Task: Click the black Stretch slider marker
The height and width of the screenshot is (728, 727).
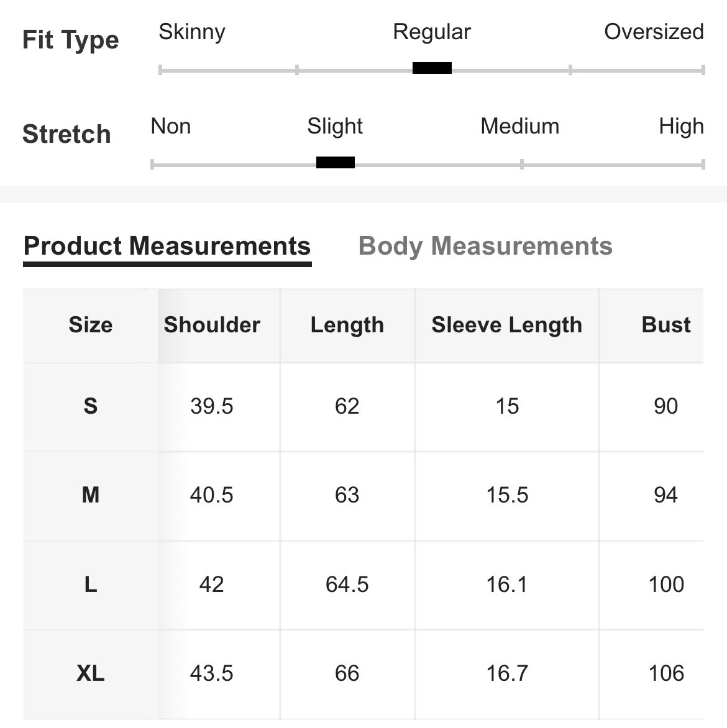Action: (x=336, y=163)
